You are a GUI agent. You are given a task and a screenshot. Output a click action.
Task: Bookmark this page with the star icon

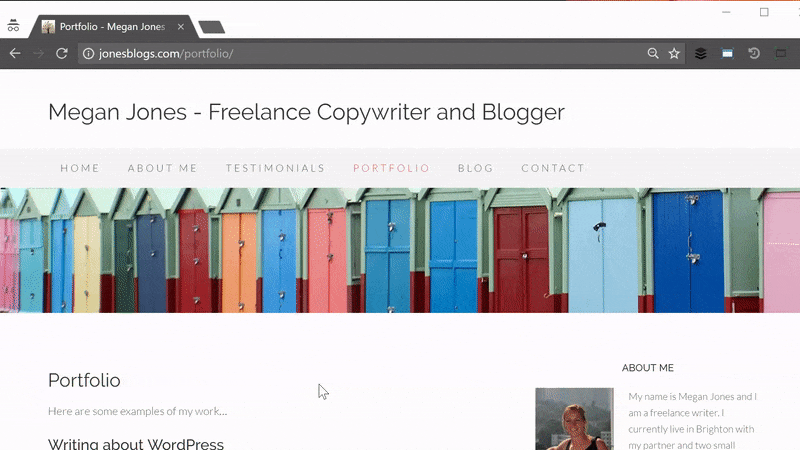pos(674,53)
